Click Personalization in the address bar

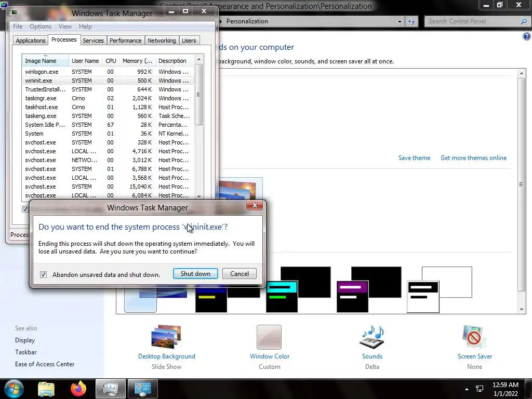pyautogui.click(x=247, y=21)
